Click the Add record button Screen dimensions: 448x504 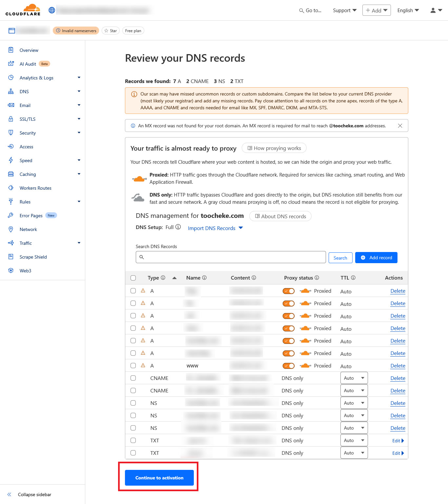coord(376,258)
